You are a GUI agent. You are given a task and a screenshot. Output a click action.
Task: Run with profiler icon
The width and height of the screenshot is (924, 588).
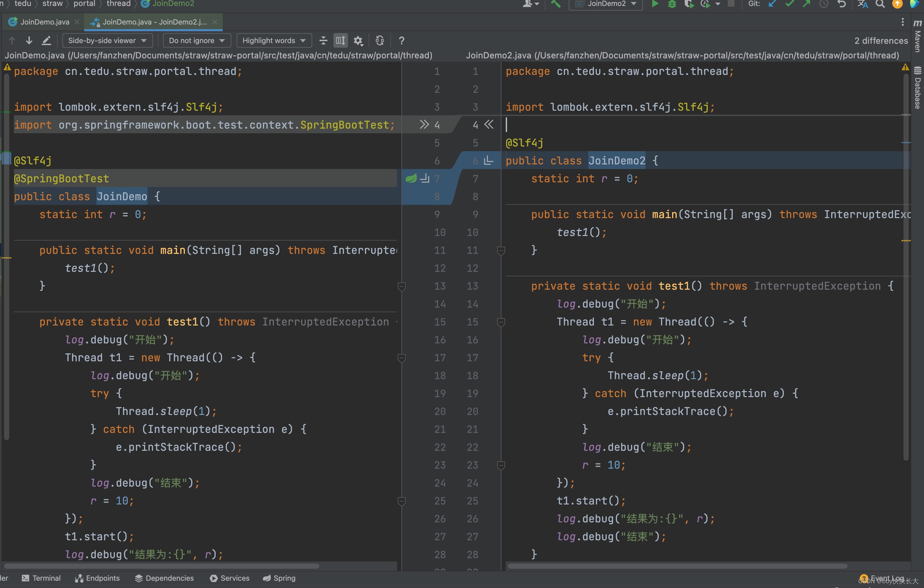705,4
